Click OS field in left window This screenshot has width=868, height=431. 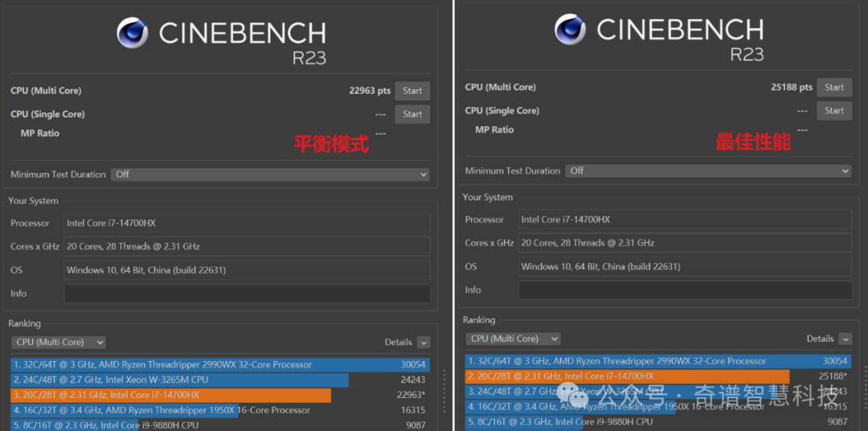pos(247,270)
